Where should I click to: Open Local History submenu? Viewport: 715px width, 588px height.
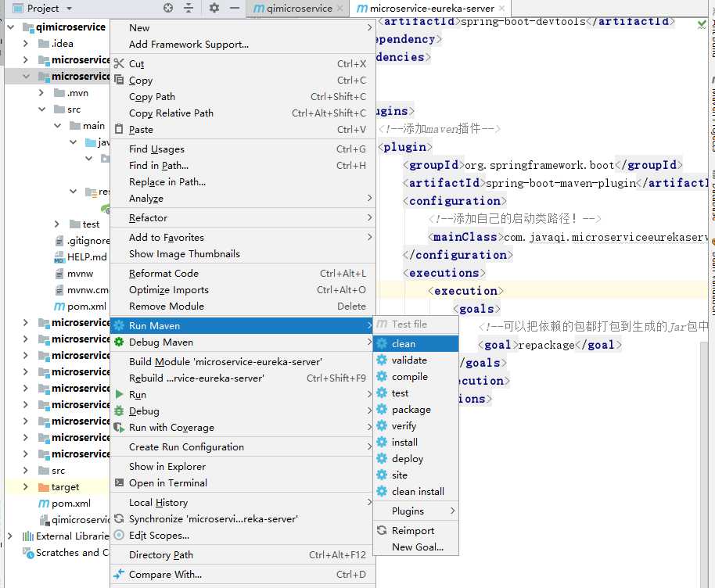click(x=243, y=502)
